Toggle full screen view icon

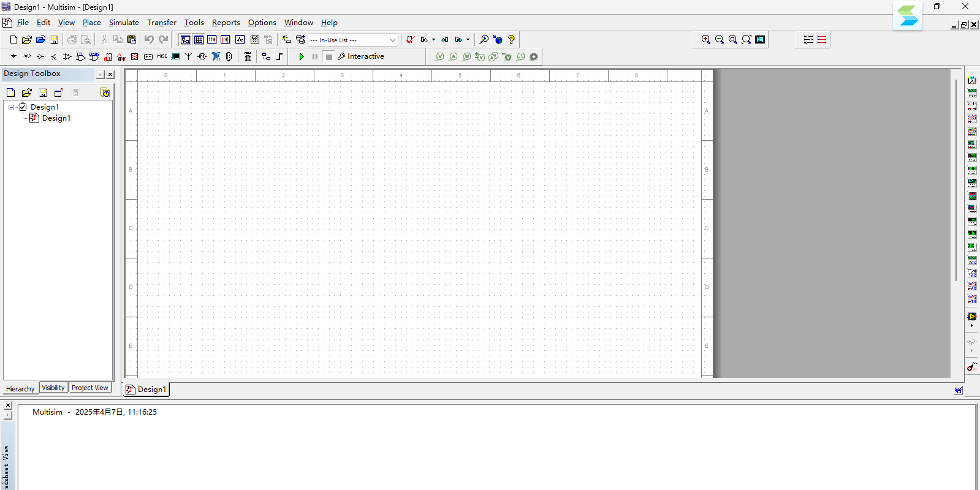pos(760,40)
